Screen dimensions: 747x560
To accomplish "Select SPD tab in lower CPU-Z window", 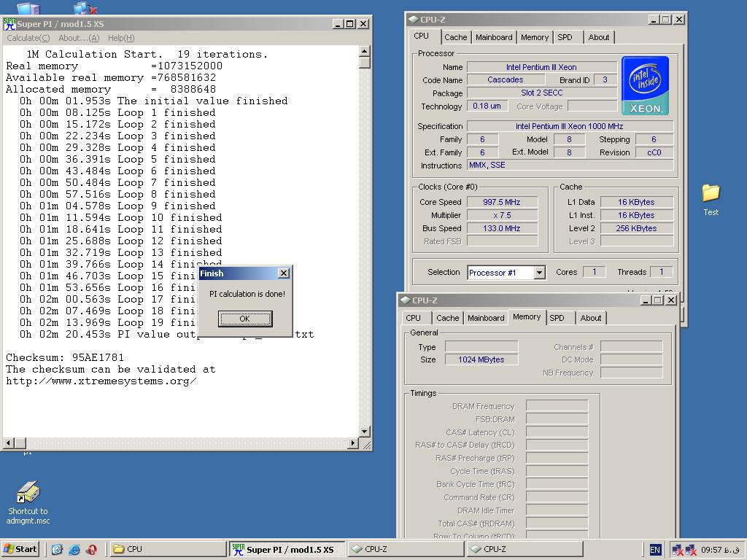I will (x=557, y=318).
